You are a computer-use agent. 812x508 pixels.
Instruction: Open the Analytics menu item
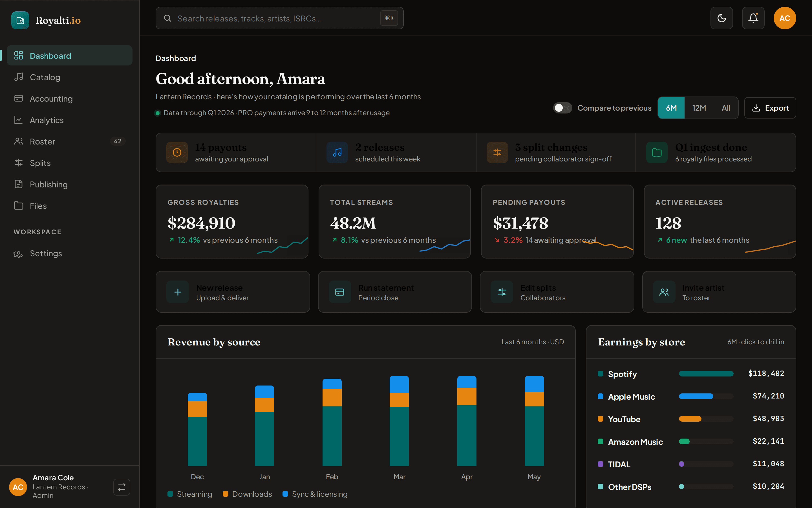pos(69,120)
